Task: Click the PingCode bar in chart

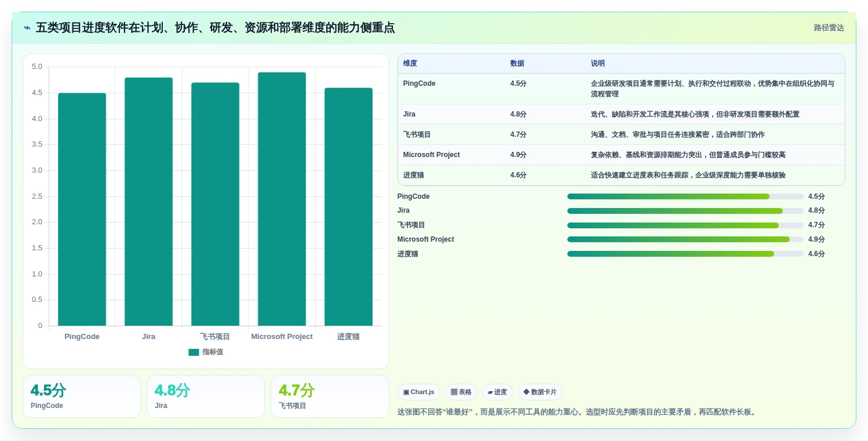Action: [82, 209]
